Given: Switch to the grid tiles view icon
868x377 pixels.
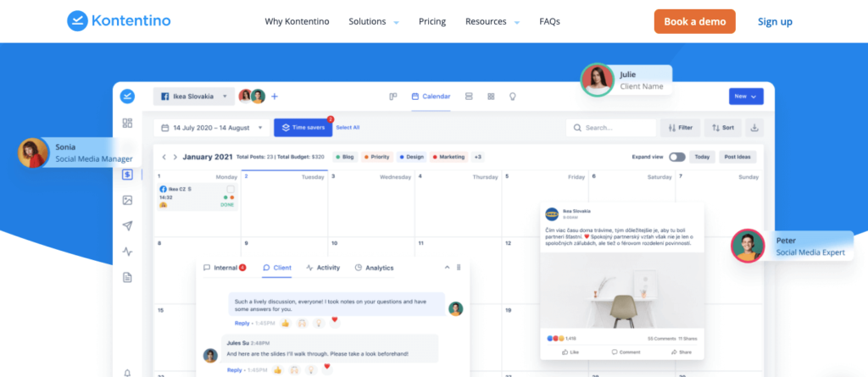Looking at the screenshot, I should pos(491,97).
